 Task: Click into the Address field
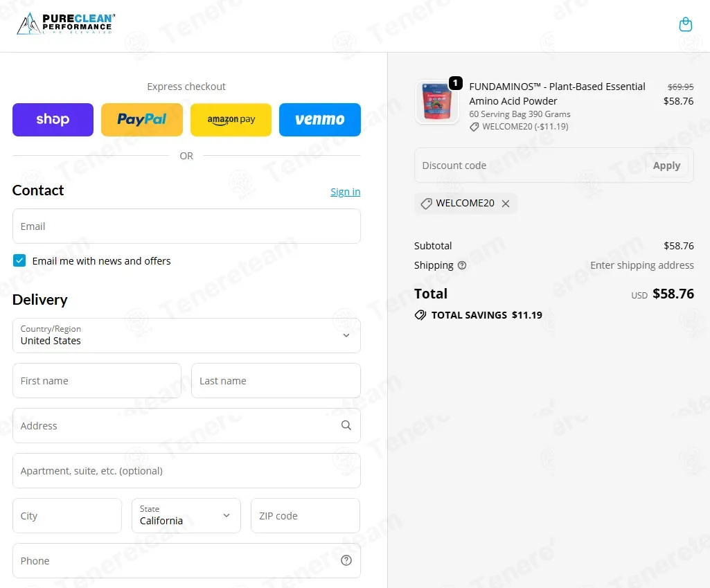[186, 425]
